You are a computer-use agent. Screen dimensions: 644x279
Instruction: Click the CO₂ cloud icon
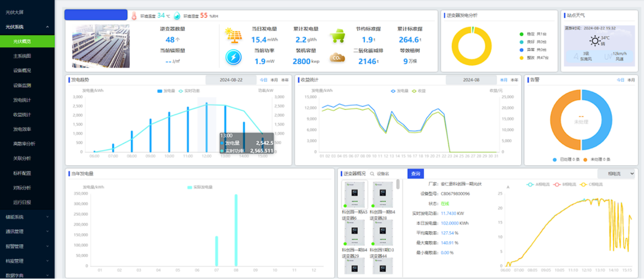point(338,58)
